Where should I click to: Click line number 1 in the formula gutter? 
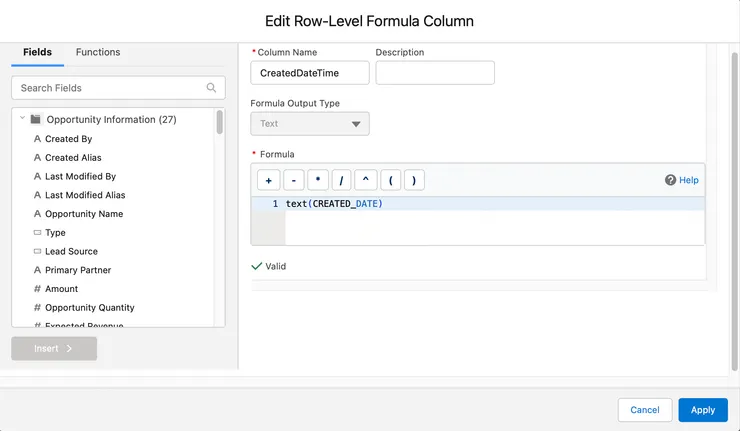tap(275, 203)
